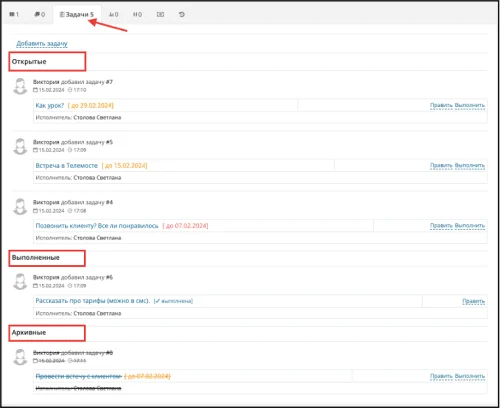
Task: Click the Добавить задачу link
Action: point(42,43)
